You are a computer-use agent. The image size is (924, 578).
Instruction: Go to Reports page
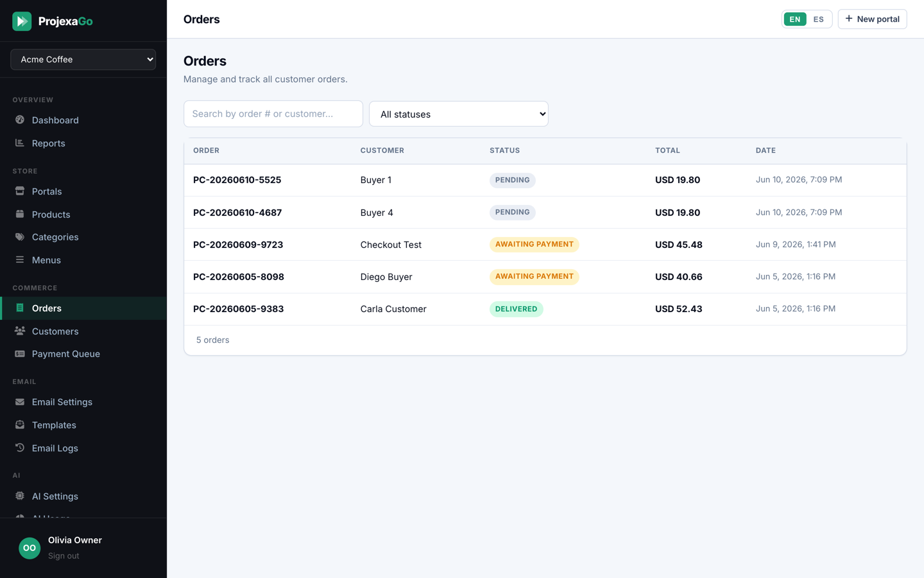(x=83, y=143)
